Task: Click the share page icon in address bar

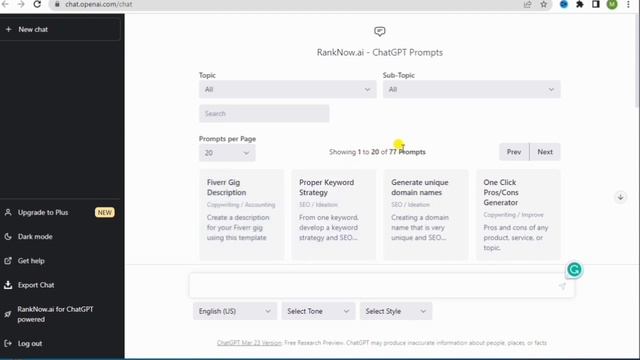Action: [x=527, y=4]
